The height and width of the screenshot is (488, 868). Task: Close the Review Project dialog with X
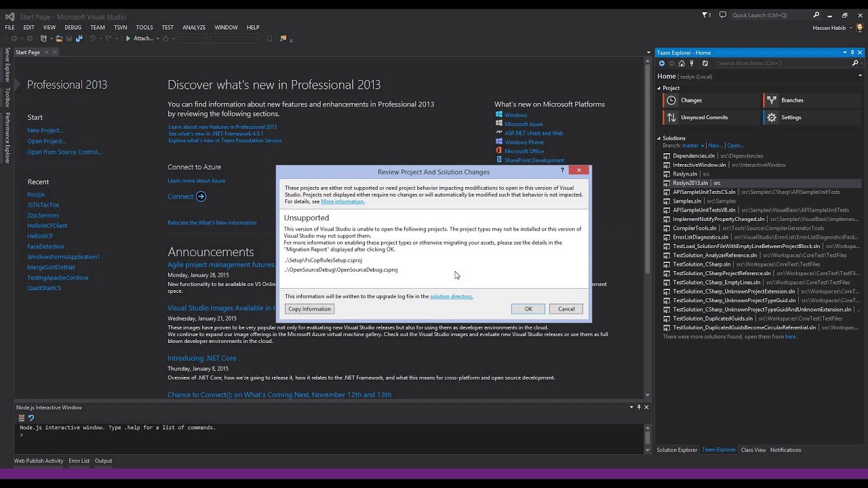pyautogui.click(x=578, y=170)
